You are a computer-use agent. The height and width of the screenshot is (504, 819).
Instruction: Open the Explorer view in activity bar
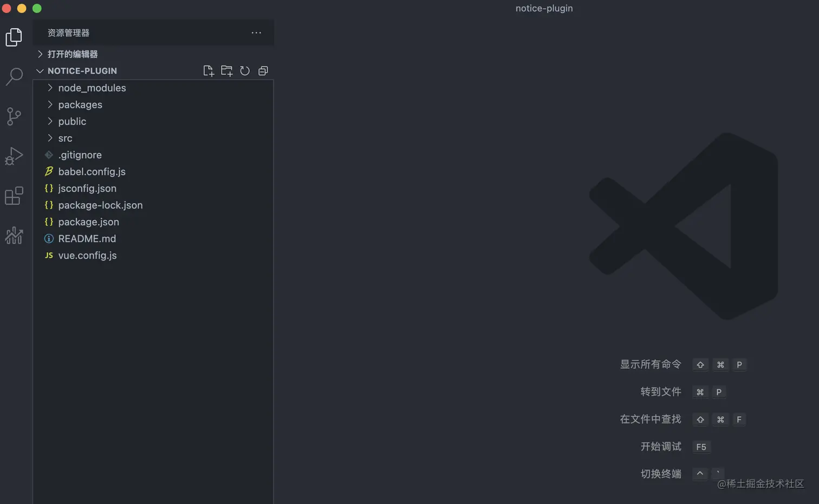[14, 37]
